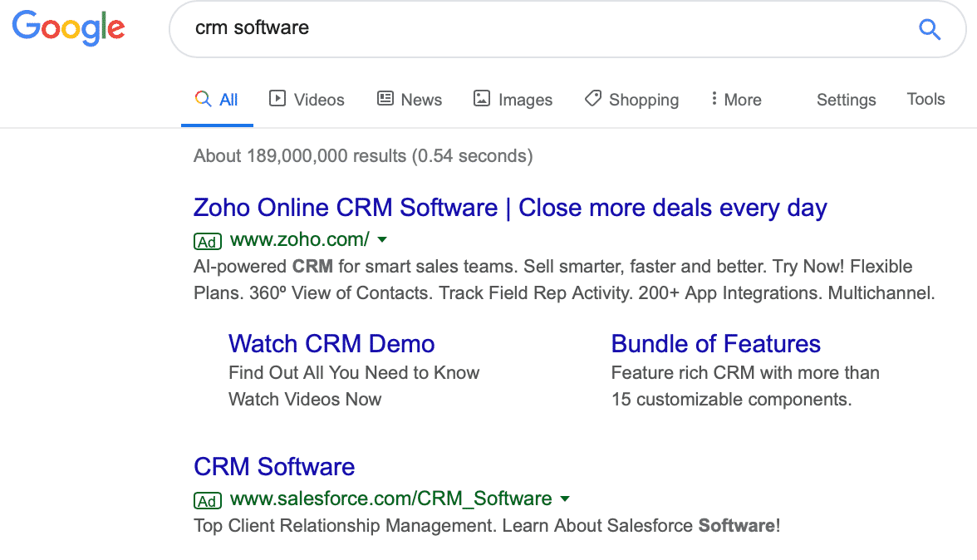Open the Zoho Online CRM Software ad link
977x560 pixels.
click(510, 208)
